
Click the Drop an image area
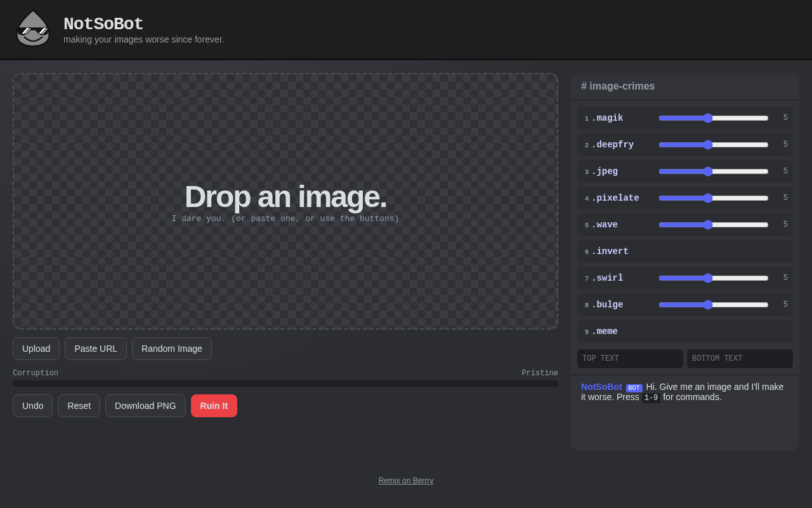click(x=285, y=201)
